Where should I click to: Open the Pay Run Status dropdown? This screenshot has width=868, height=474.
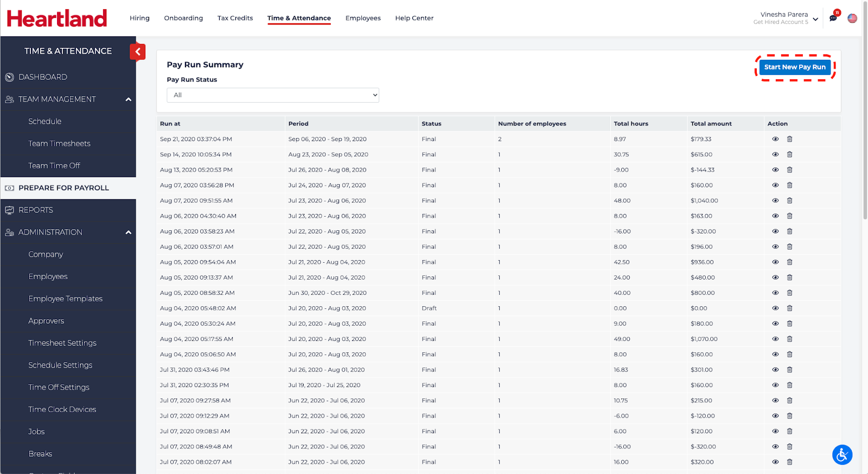pos(272,95)
